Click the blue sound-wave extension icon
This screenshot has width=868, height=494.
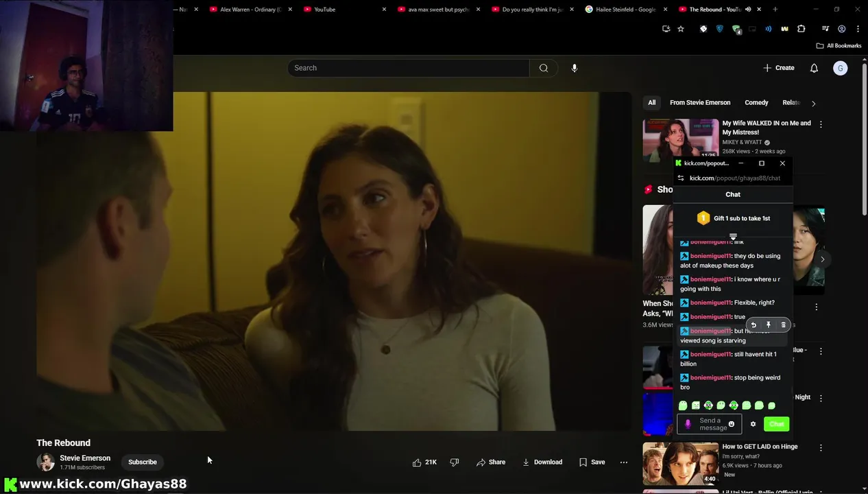point(768,29)
